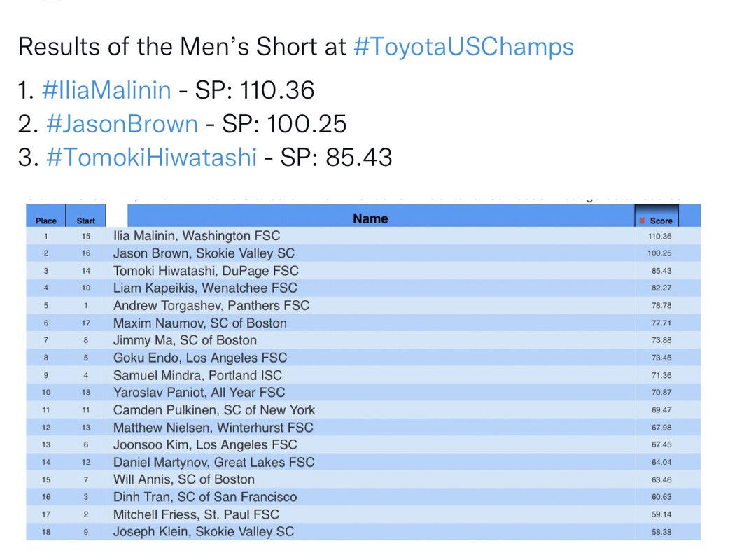The width and height of the screenshot is (735, 560).
Task: Select the Joseph Klein, Skokie Valley SC row
Action: pos(363,532)
